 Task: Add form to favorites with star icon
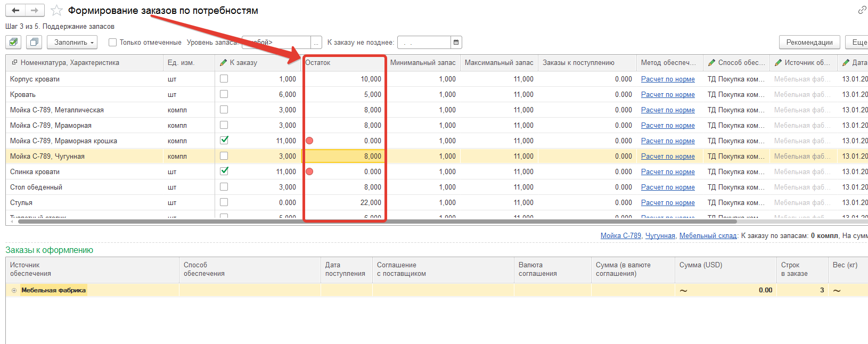point(56,11)
